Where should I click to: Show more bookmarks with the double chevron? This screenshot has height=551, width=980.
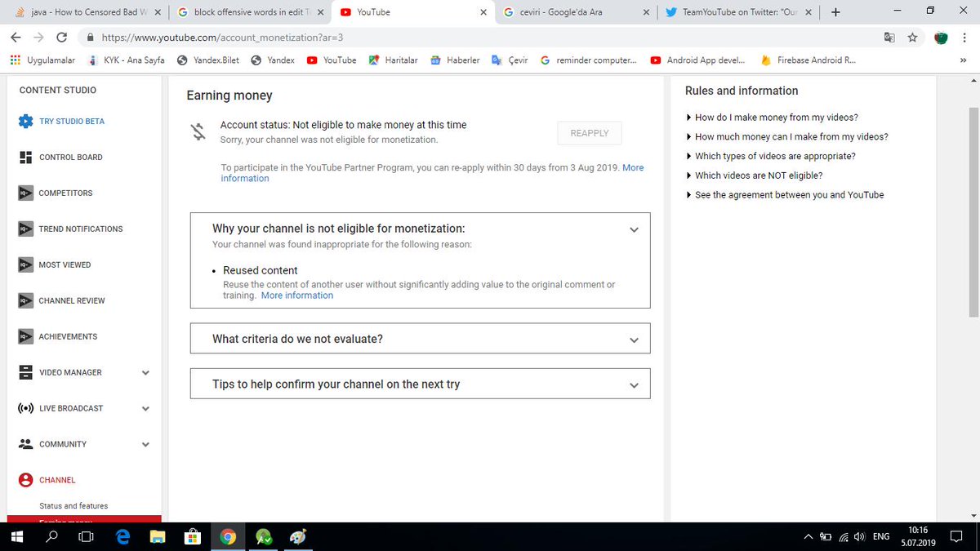963,60
